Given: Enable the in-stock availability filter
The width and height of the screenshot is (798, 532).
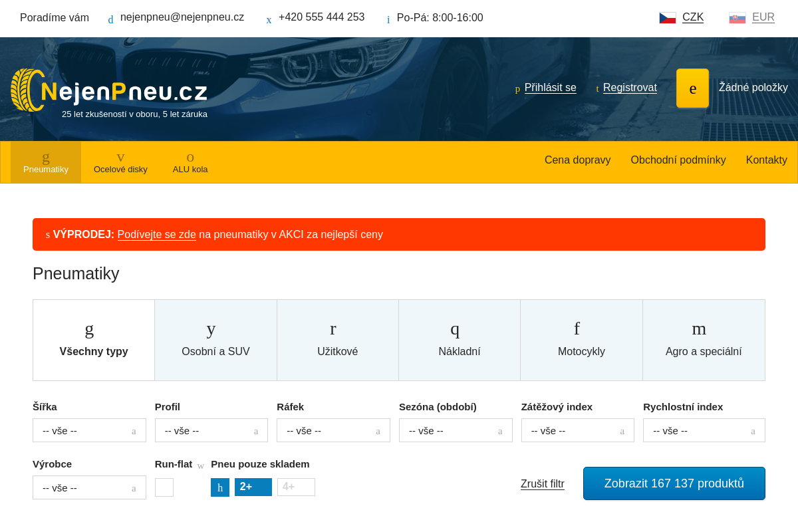Looking at the screenshot, I should (220, 487).
